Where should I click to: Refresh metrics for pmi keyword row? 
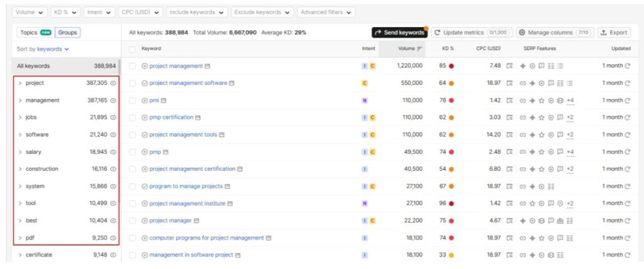tap(627, 100)
